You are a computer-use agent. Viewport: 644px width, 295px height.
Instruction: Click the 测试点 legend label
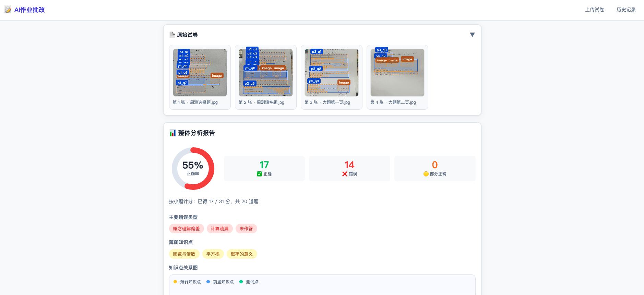[252, 282]
